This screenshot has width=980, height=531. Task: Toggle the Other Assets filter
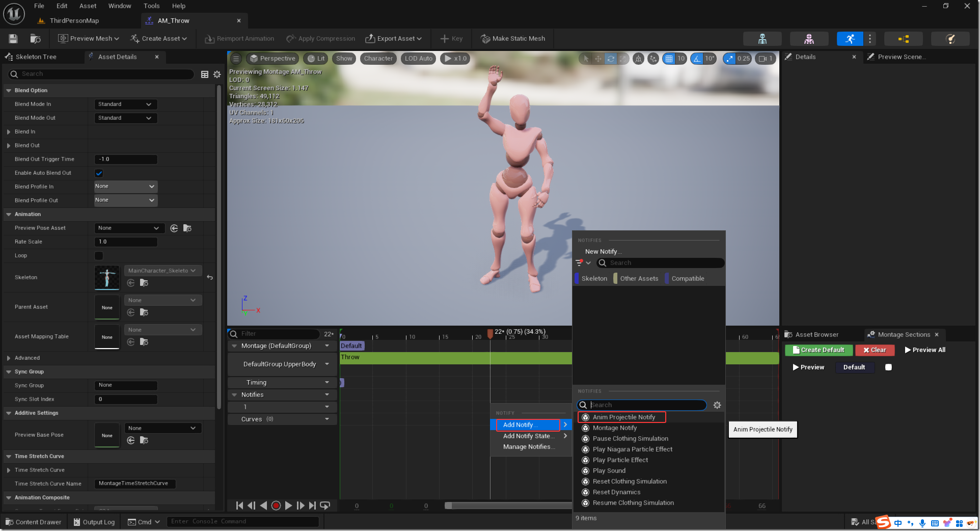pos(636,279)
